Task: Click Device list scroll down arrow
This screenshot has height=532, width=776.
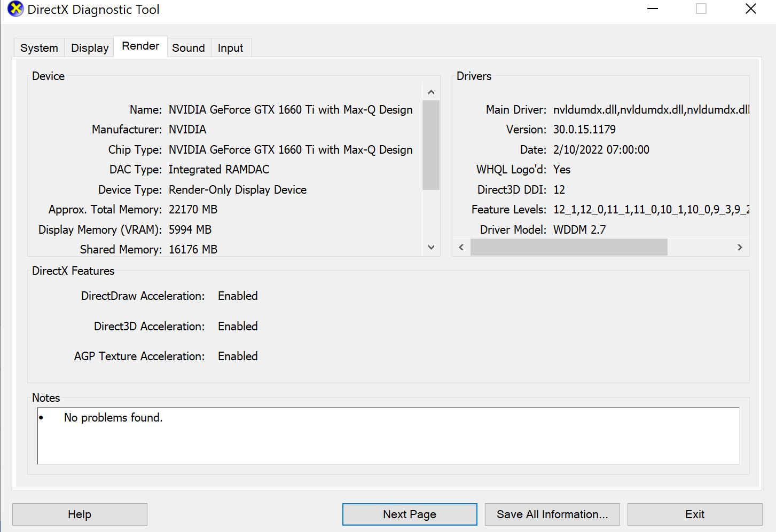Action: tap(431, 247)
